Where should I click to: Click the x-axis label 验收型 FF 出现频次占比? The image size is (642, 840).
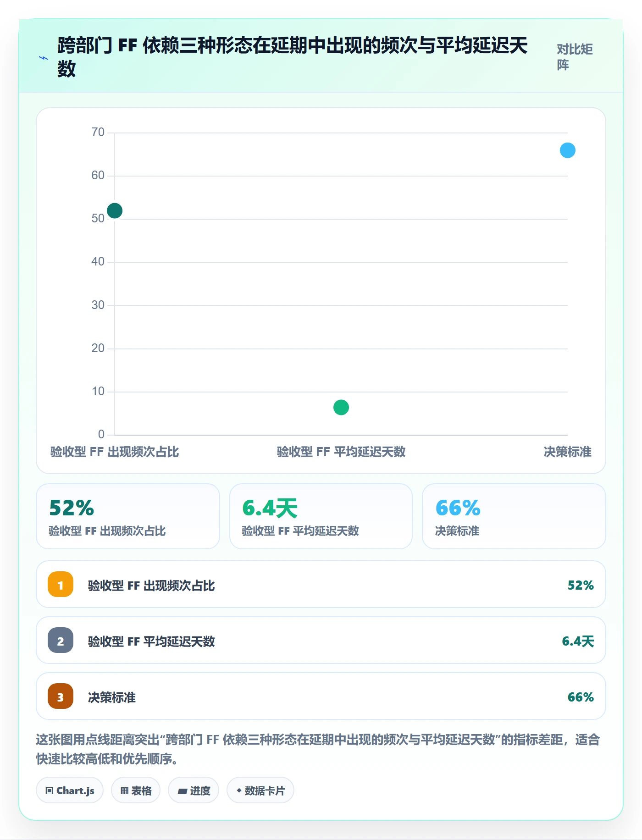click(115, 452)
